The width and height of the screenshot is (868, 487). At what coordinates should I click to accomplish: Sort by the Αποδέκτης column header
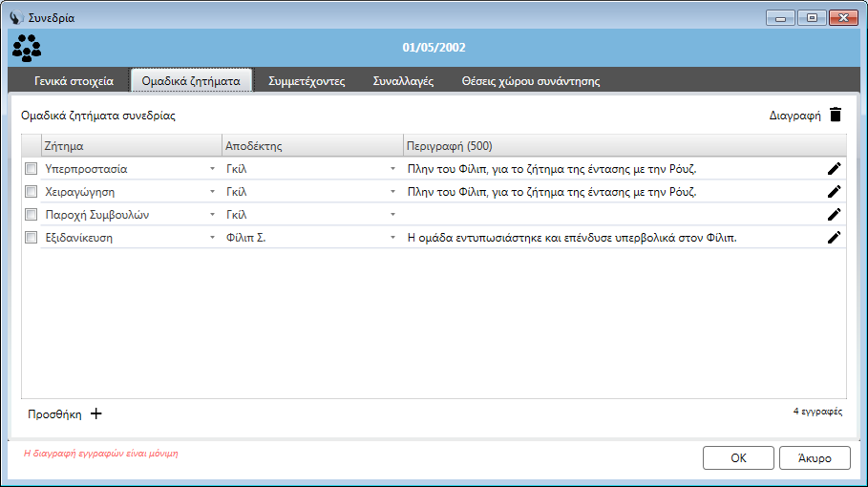[312, 146]
